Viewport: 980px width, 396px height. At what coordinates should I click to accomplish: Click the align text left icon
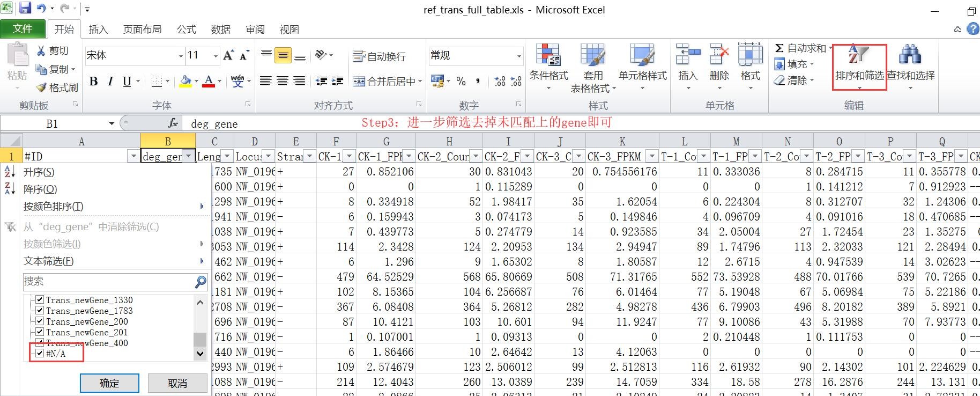pos(265,81)
